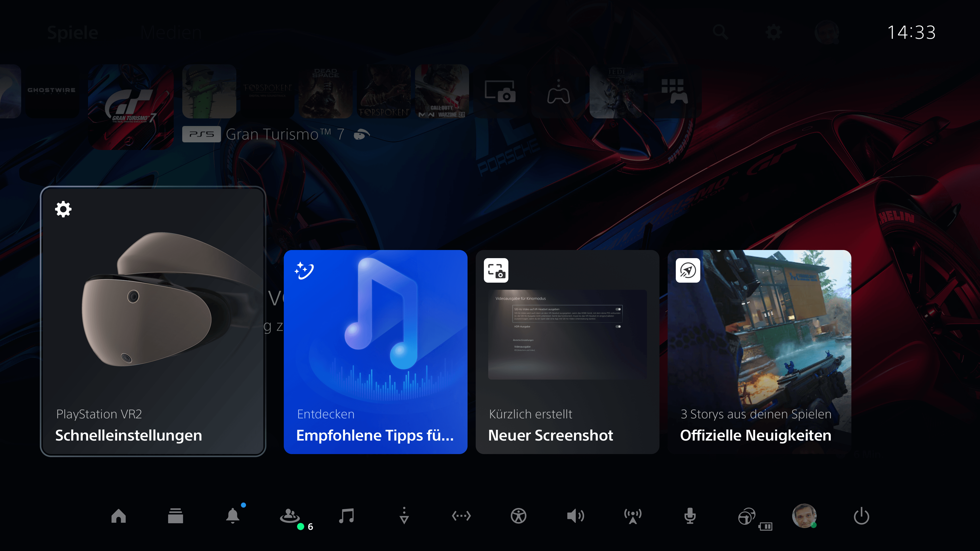The width and height of the screenshot is (980, 551).
Task: Open Accessories controller battery icon
Action: [x=748, y=517]
